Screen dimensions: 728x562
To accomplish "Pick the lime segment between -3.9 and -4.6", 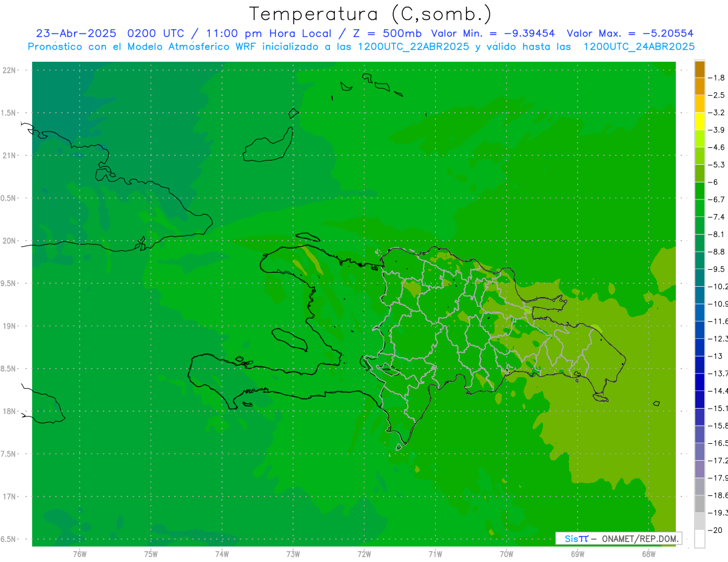I will tap(699, 139).
